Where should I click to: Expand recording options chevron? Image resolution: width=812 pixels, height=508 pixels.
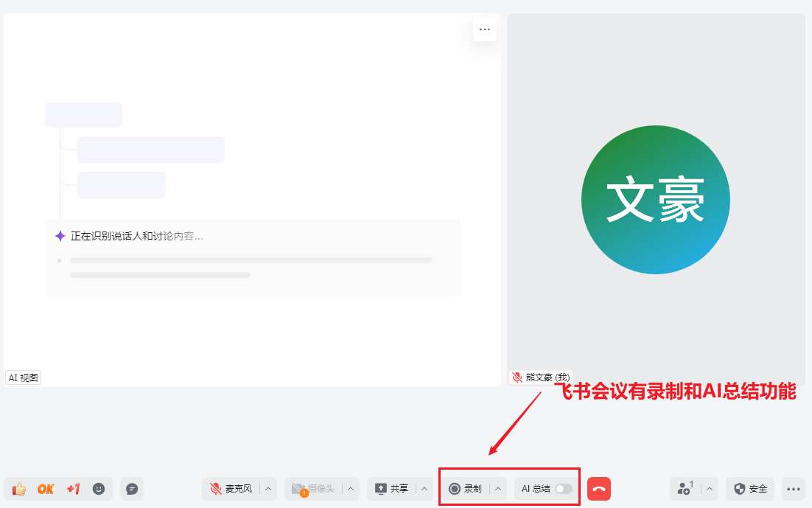pos(497,489)
